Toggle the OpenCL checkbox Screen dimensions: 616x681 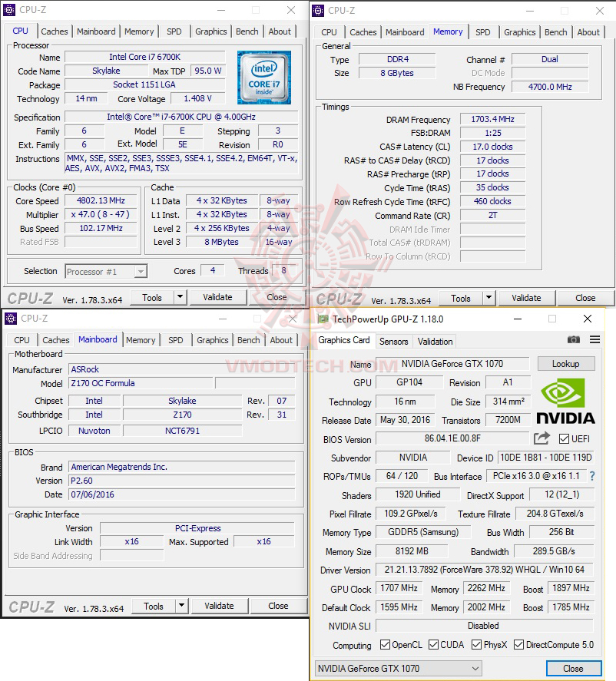(385, 644)
